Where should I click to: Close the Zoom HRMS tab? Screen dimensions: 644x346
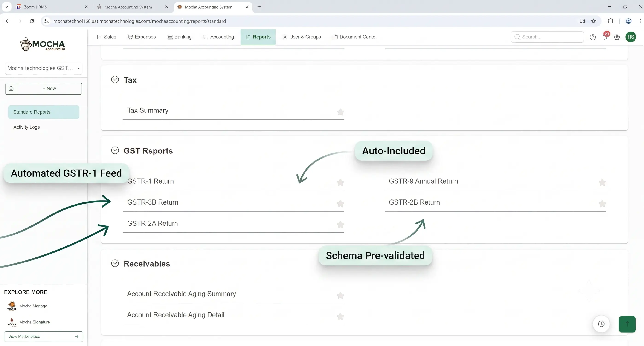point(87,7)
